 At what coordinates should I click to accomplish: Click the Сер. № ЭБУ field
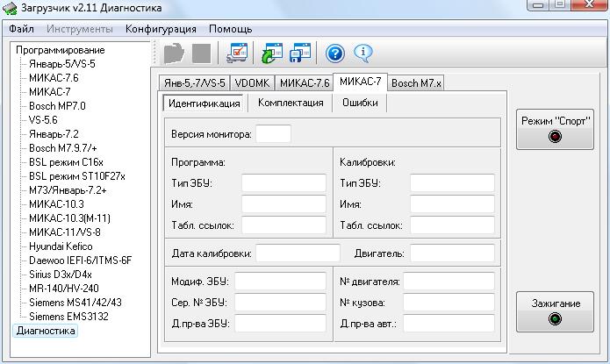click(x=280, y=302)
